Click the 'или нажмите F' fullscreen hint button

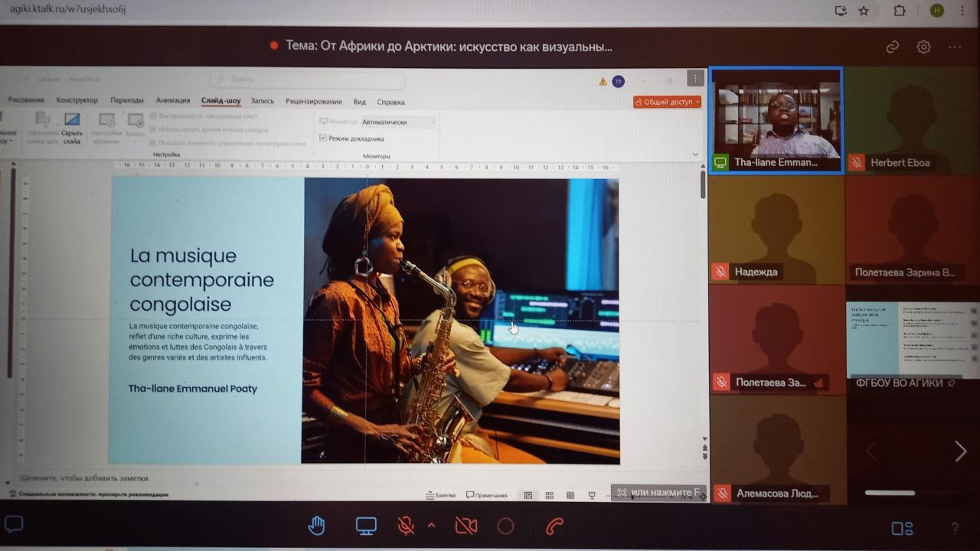(x=658, y=492)
